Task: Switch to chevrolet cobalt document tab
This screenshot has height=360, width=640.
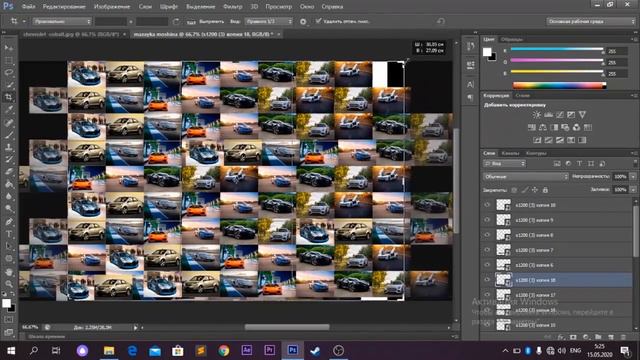Action: coord(71,34)
